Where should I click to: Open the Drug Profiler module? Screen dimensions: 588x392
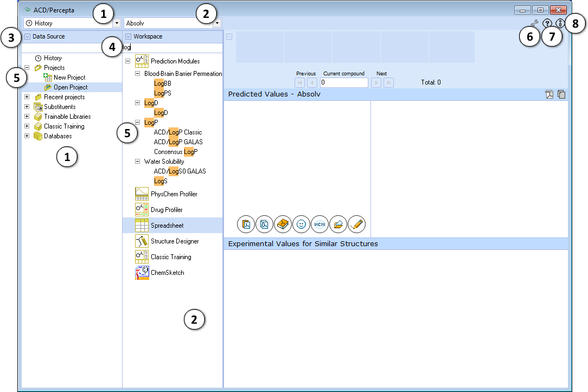(159, 210)
